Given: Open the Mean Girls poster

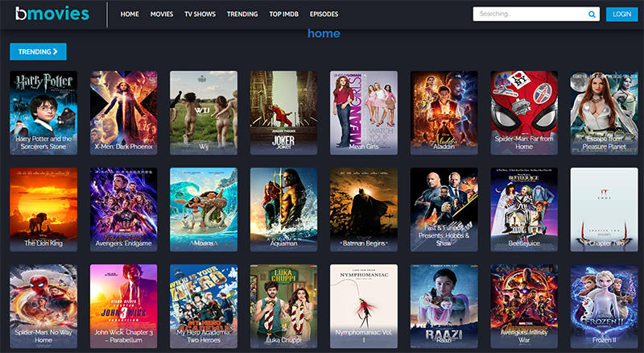Looking at the screenshot, I should [364, 113].
